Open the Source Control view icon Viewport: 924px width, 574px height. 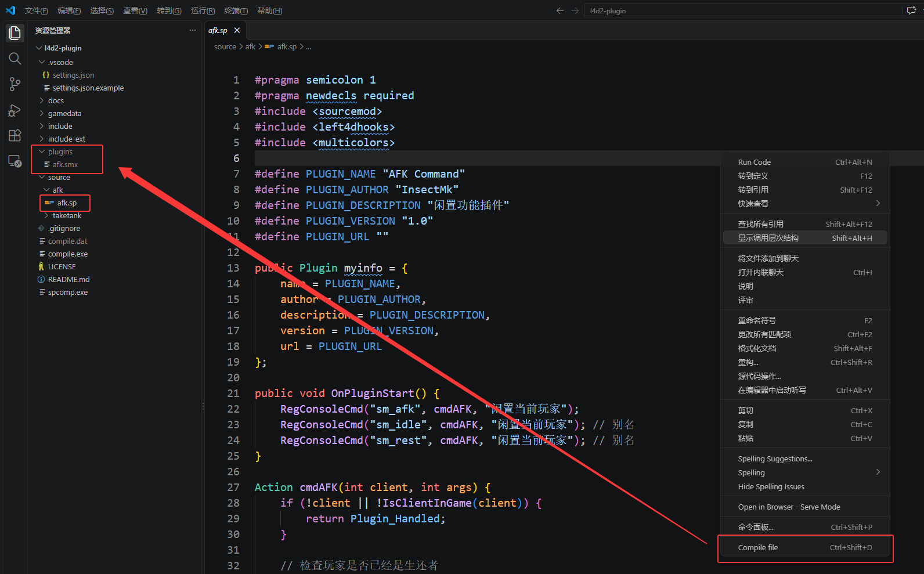[15, 84]
